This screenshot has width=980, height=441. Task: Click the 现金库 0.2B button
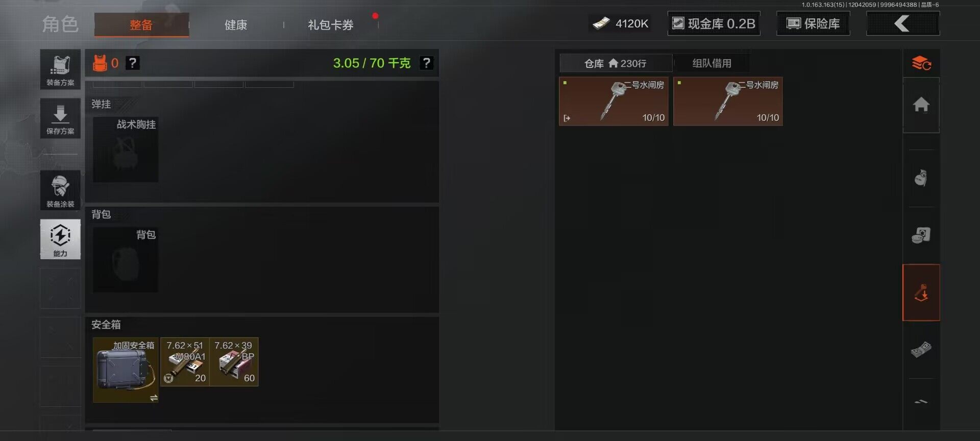point(714,23)
